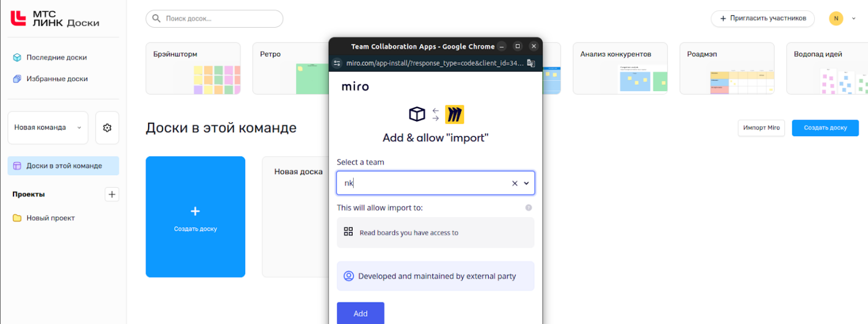This screenshot has width=868, height=324.
Task: Click the 'Проекты' section heading
Action: tap(29, 195)
